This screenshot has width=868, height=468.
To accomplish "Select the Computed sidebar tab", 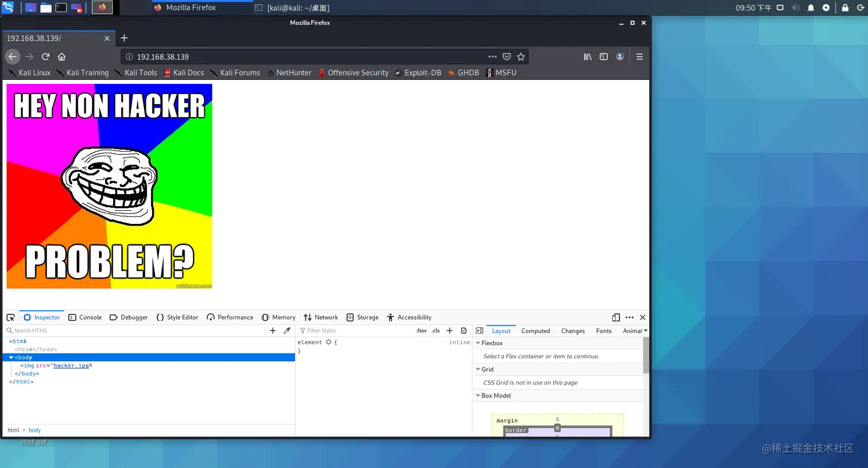I will [536, 331].
